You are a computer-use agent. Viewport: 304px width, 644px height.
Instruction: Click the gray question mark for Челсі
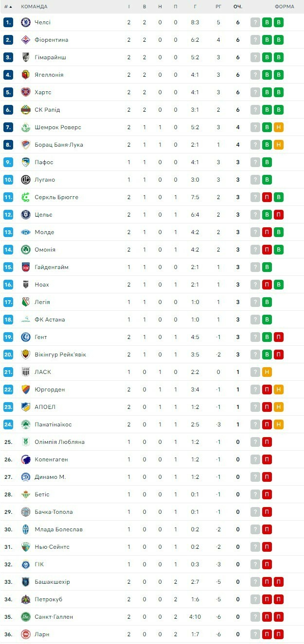coord(255,22)
